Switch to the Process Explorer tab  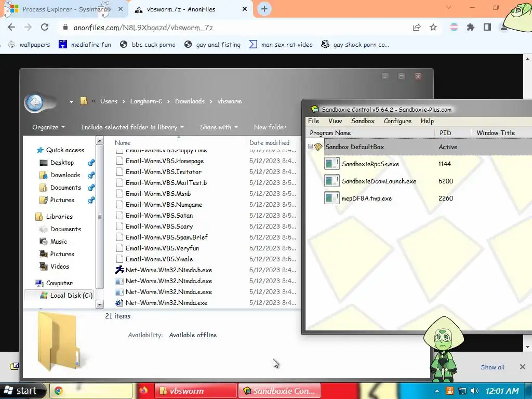tap(64, 9)
